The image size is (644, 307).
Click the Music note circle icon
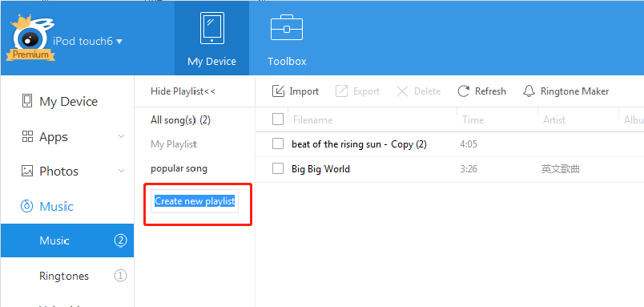tap(26, 206)
